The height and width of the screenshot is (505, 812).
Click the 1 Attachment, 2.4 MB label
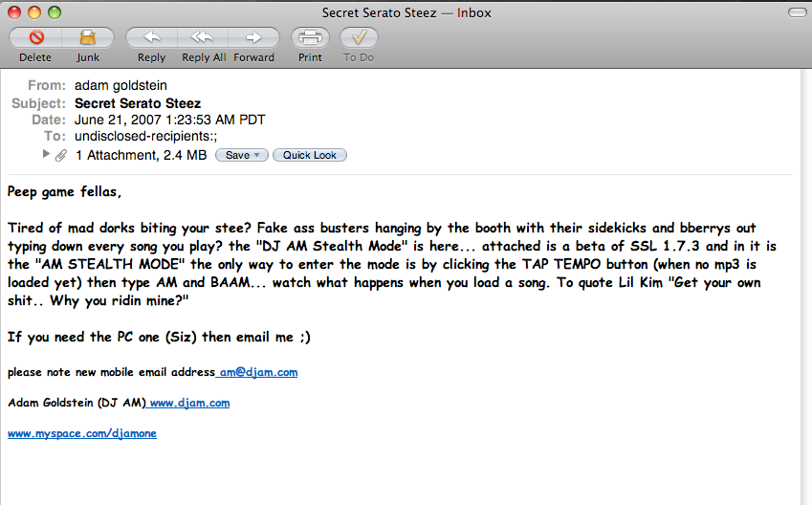point(141,155)
